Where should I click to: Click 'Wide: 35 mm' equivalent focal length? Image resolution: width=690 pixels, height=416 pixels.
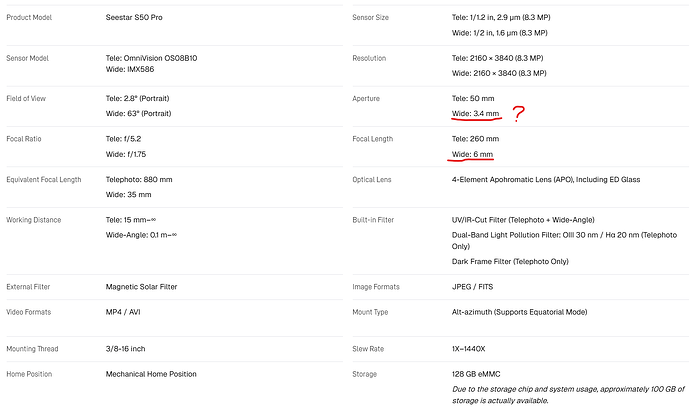pos(128,195)
